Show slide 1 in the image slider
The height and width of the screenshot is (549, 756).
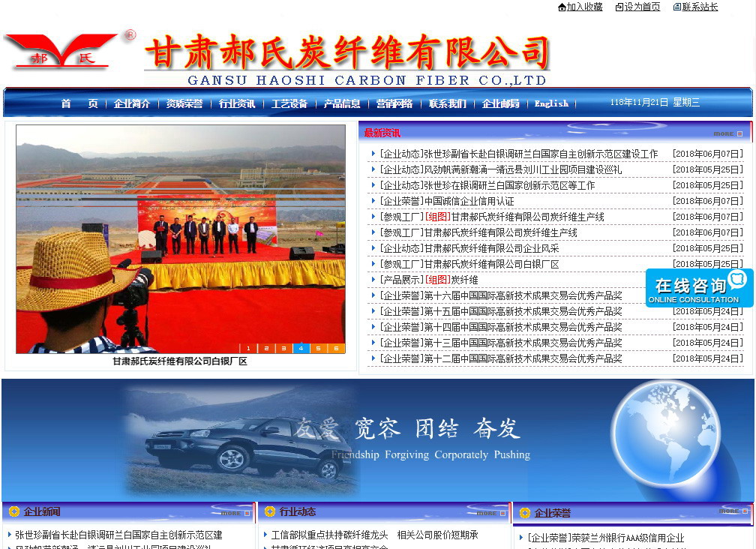pos(248,348)
